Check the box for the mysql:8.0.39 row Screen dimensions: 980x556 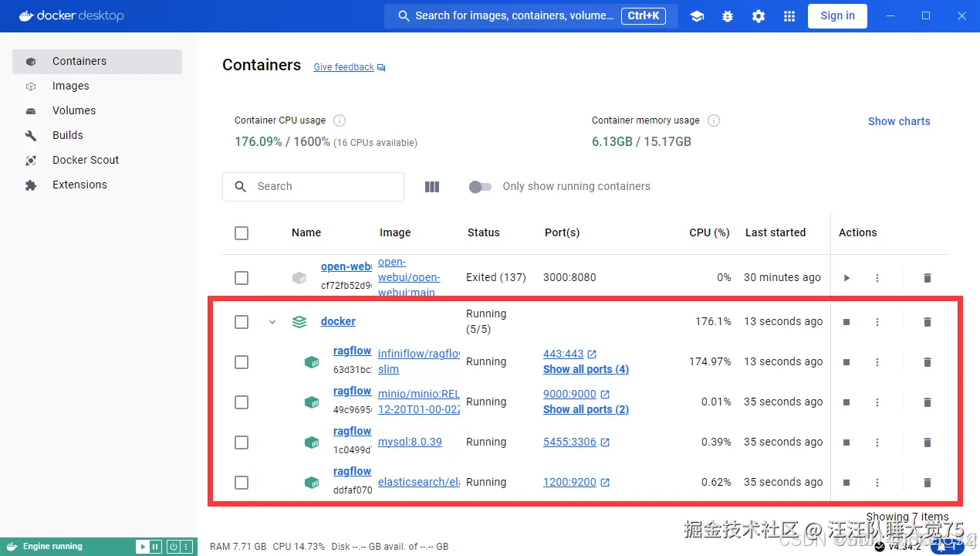point(242,442)
